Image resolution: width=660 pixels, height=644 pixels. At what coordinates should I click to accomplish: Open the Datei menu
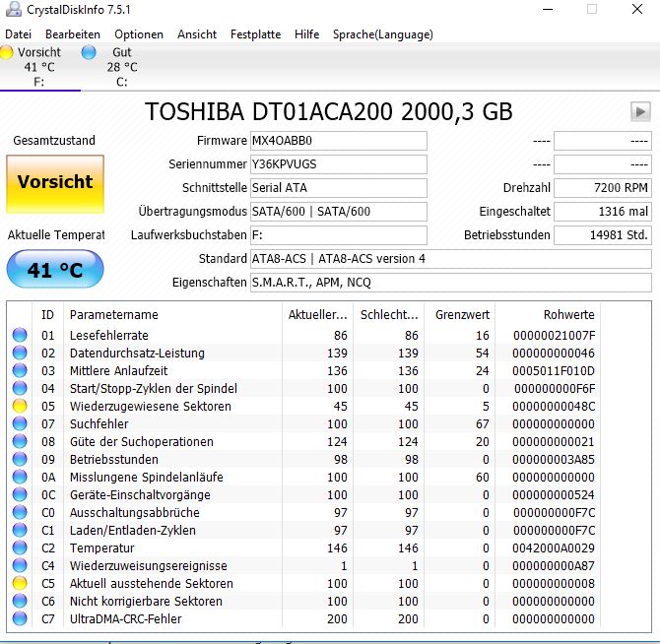tap(18, 34)
